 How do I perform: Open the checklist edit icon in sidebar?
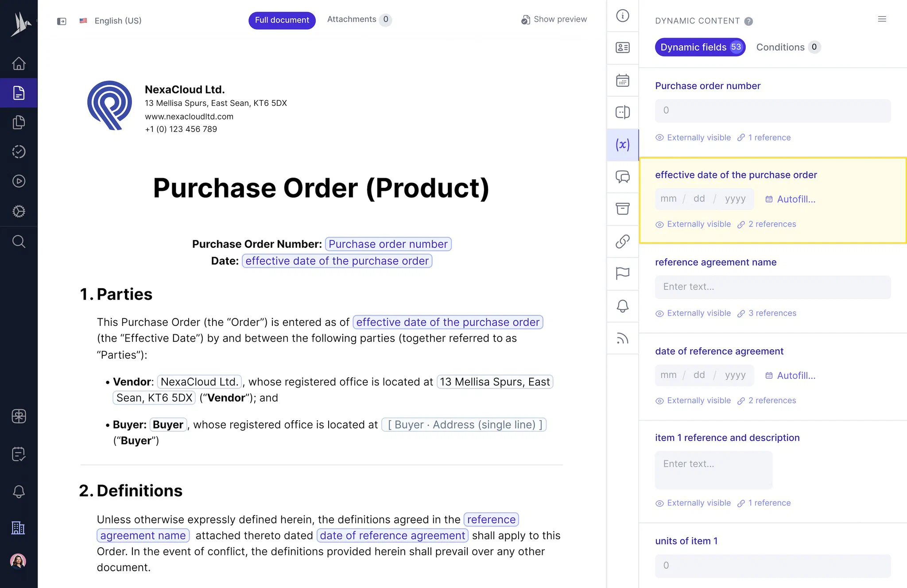point(19,454)
